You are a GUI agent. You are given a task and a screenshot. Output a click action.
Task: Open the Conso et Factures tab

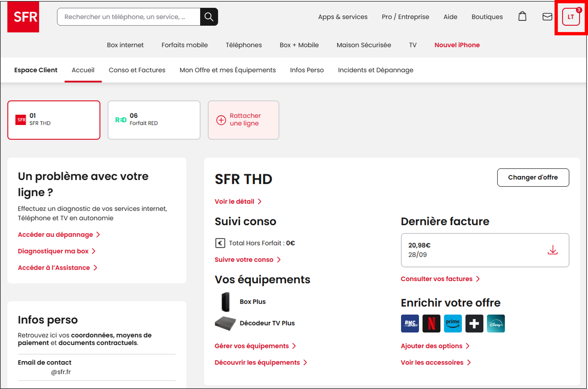click(x=137, y=70)
